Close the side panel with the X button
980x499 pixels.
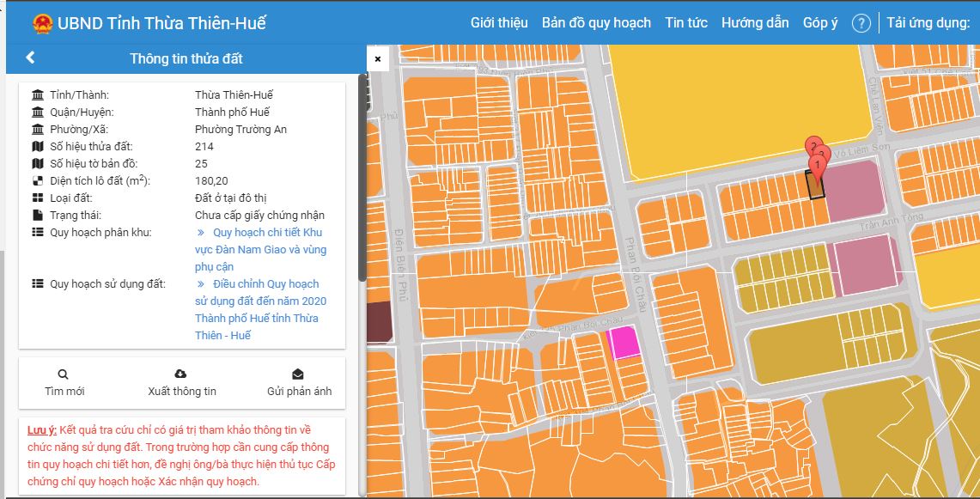pos(377,58)
